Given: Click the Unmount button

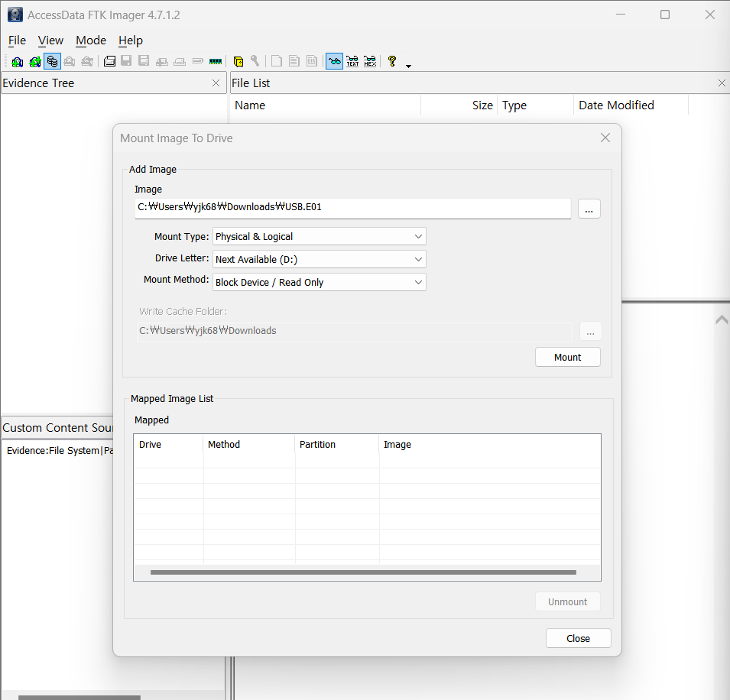Looking at the screenshot, I should (567, 601).
